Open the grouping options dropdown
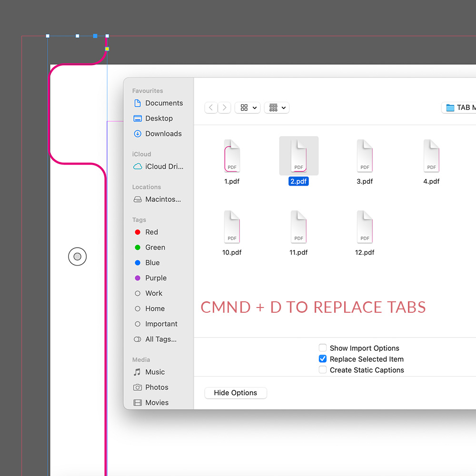 point(277,108)
